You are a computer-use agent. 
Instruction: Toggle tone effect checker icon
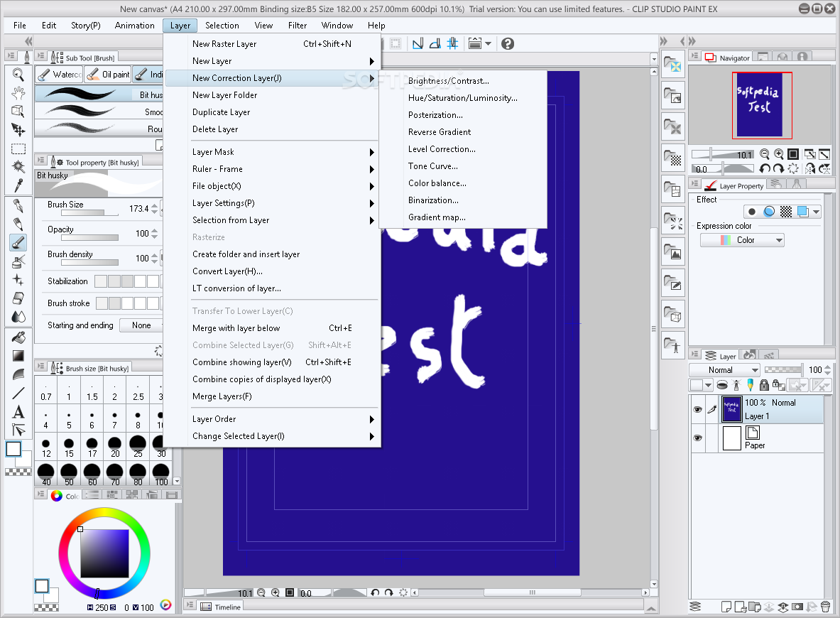click(x=786, y=212)
